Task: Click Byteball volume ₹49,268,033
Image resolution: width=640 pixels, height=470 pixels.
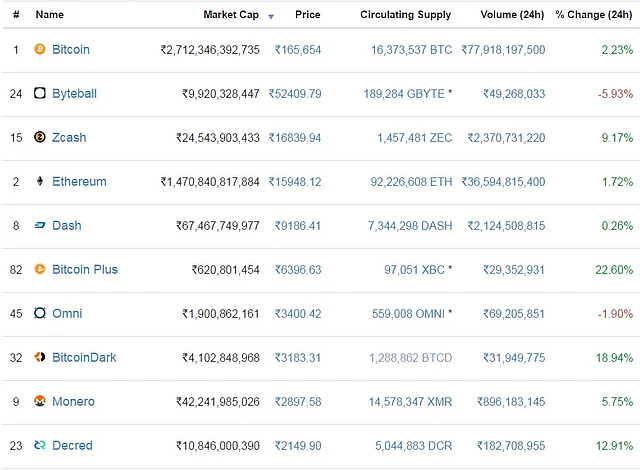Action: (514, 94)
